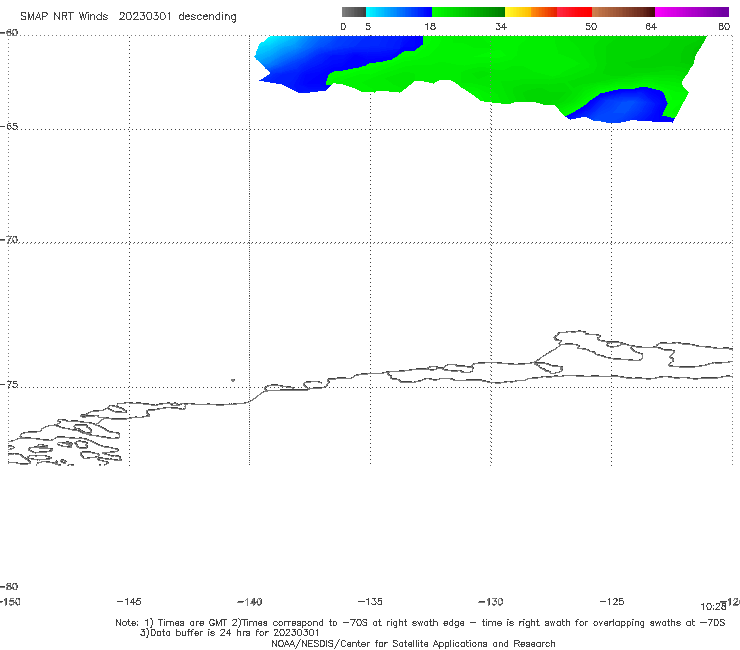This screenshot has width=740, height=650.
Task: Click the latitude label '-65'
Action: point(9,127)
